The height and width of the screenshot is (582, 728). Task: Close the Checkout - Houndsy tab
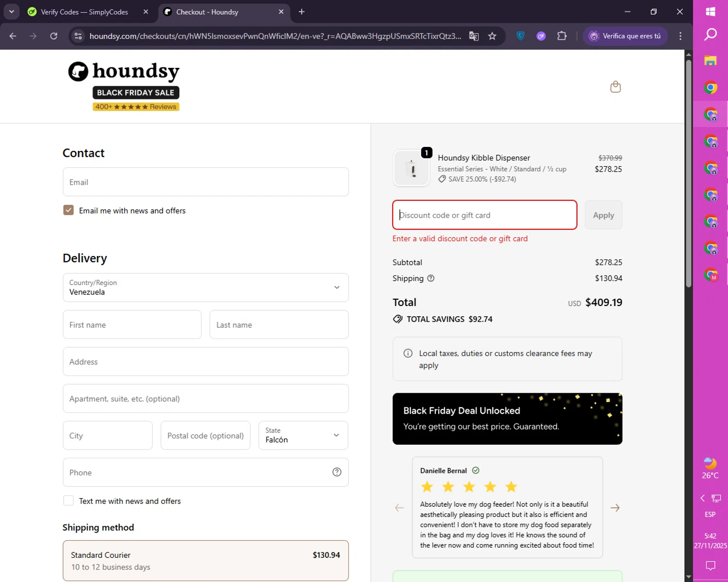pyautogui.click(x=281, y=12)
